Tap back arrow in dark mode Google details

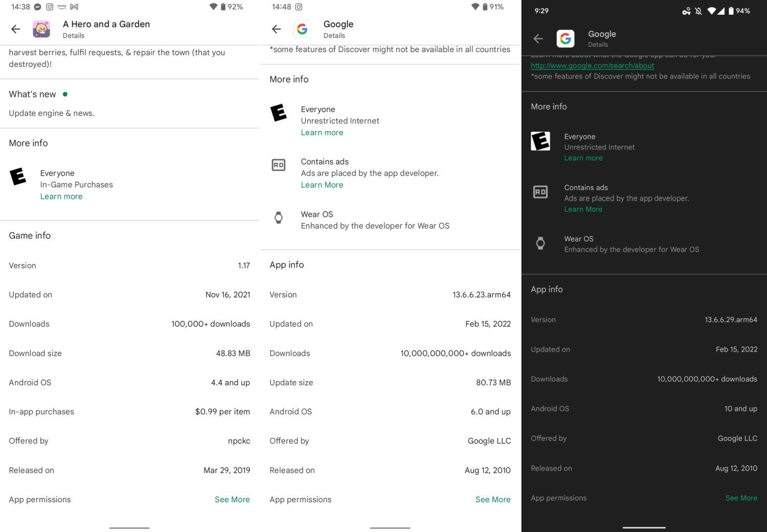[538, 39]
